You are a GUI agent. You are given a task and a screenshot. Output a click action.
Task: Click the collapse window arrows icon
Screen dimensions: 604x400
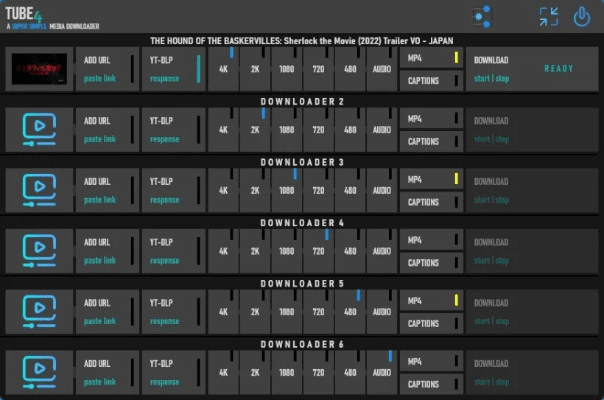(548, 16)
